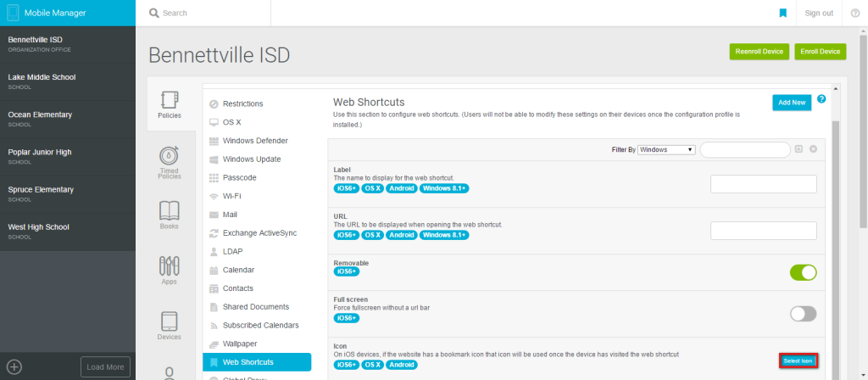Image resolution: width=868 pixels, height=380 pixels.
Task: Click the LDAP person icon
Action: tap(214, 251)
